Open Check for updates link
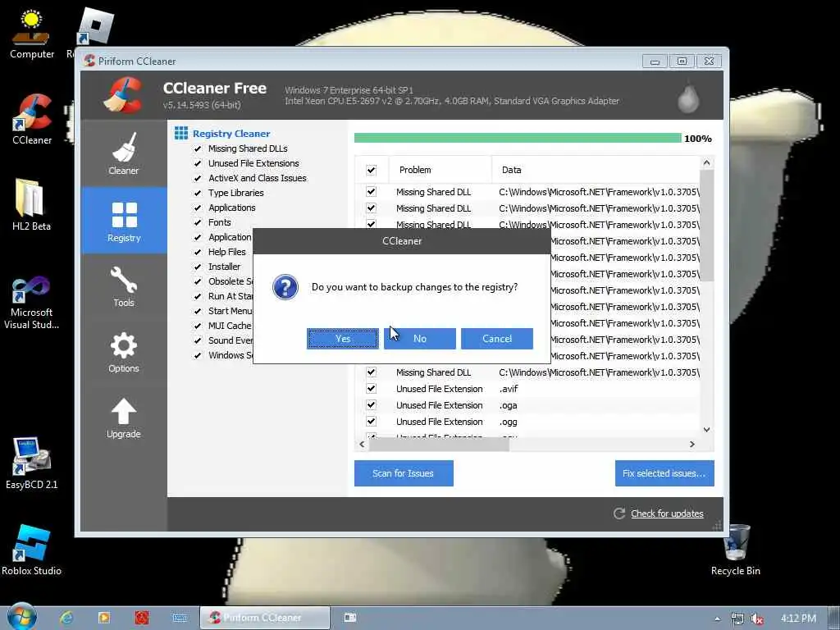 coord(667,514)
